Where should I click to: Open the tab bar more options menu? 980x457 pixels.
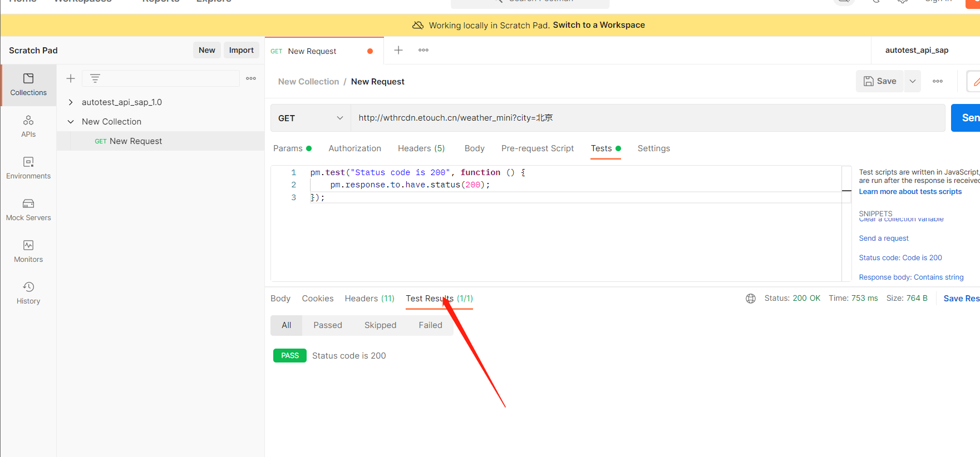pyautogui.click(x=423, y=50)
